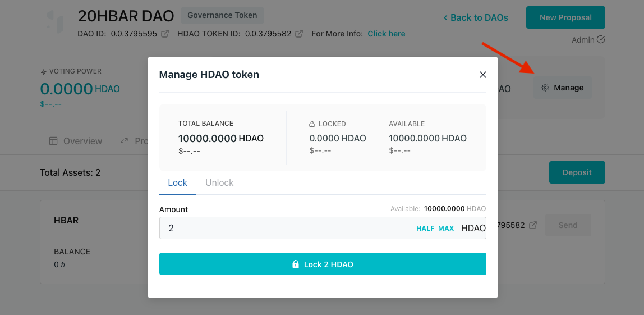Open token external link beside Send
Viewport: 644px width, 315px height.
(533, 225)
